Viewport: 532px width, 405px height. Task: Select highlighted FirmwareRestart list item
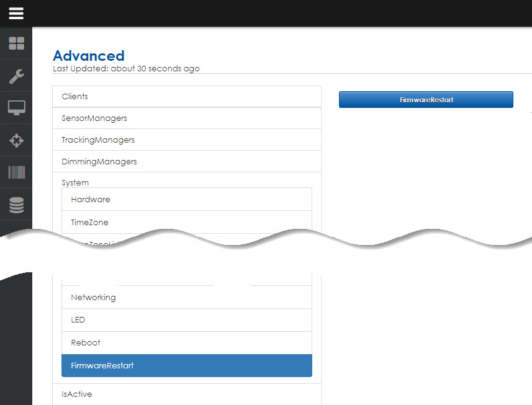click(186, 365)
